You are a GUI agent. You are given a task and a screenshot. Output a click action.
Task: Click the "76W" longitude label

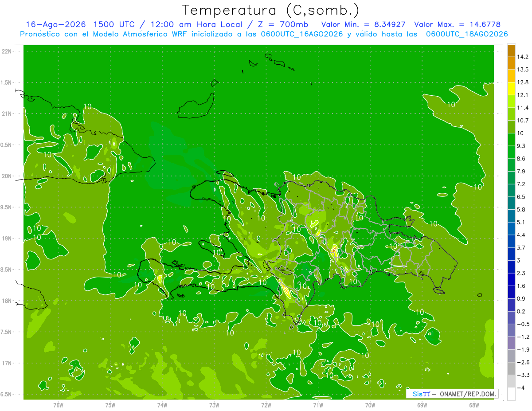tap(58, 404)
